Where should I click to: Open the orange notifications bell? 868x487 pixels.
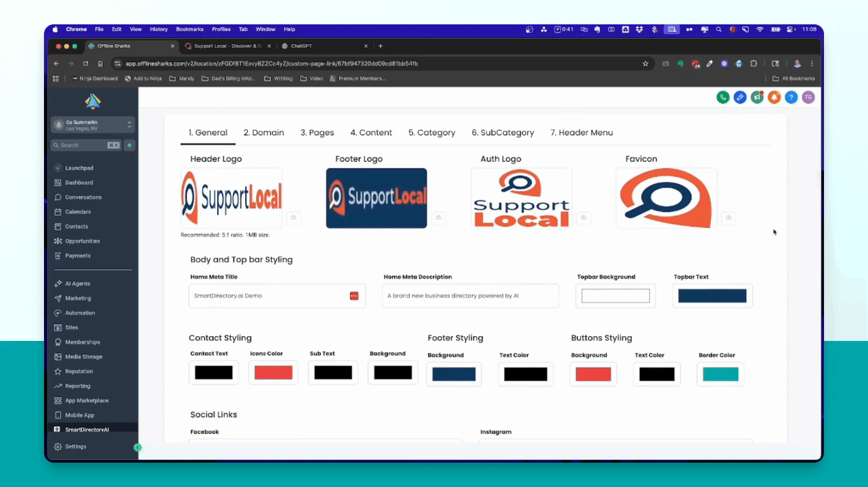[774, 97]
